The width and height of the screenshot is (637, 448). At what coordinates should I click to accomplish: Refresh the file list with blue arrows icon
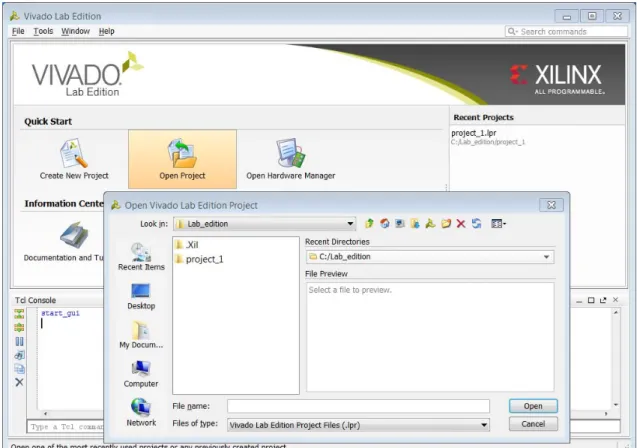476,223
